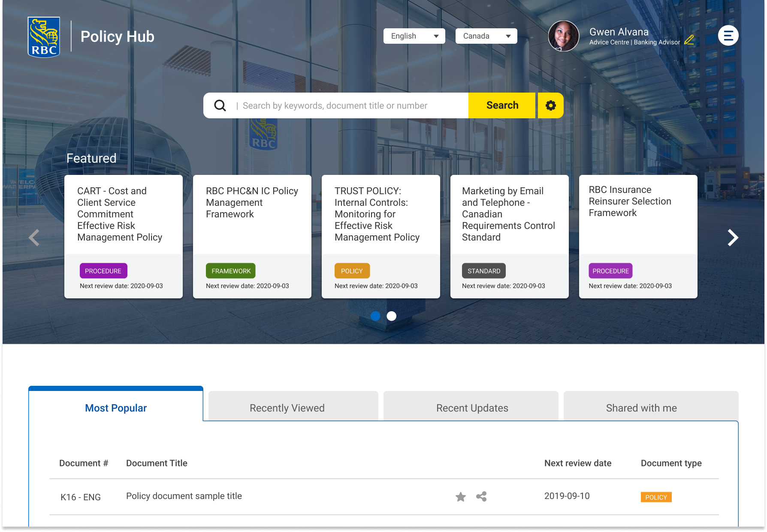Favorite the K16 - ENG document via star icon
The image size is (767, 532).
pyautogui.click(x=460, y=497)
